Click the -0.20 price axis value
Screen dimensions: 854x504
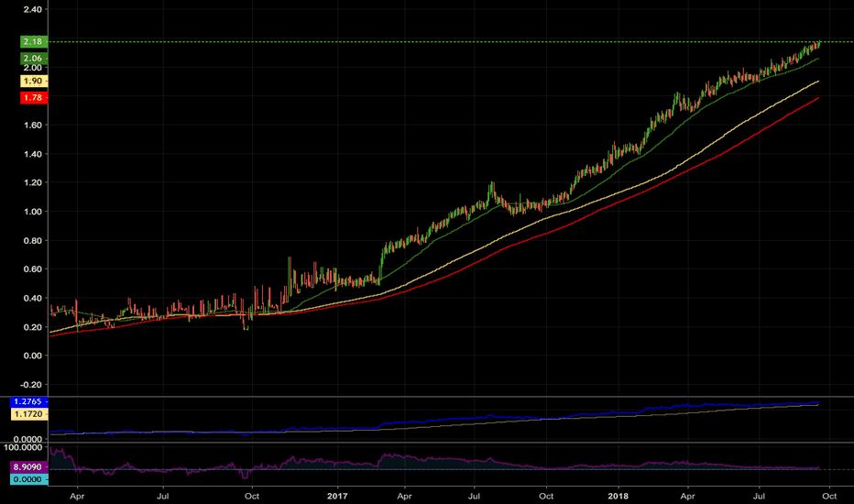point(31,384)
